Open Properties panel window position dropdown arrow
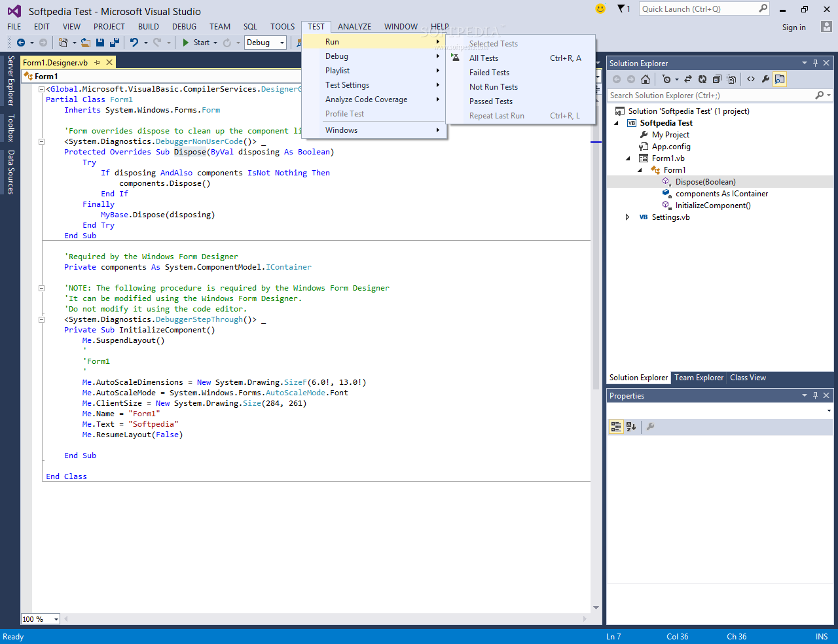Screen dimensions: 838x644 805,395
